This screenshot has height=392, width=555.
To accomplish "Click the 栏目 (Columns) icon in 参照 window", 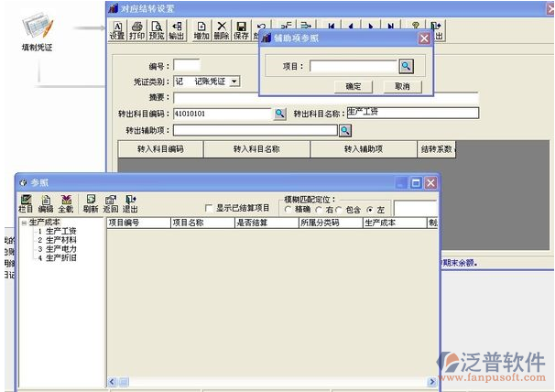I will (x=26, y=203).
